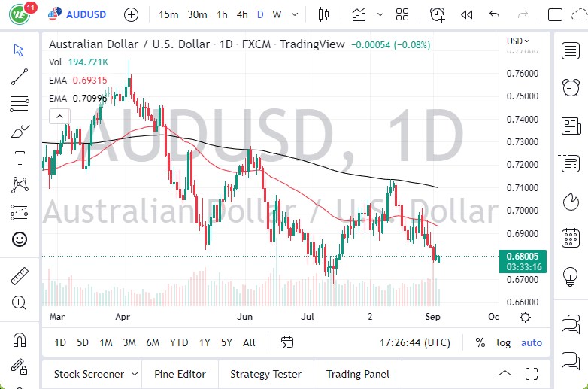588x389 pixels.
Task: Set the date range to YTD
Action: point(179,342)
